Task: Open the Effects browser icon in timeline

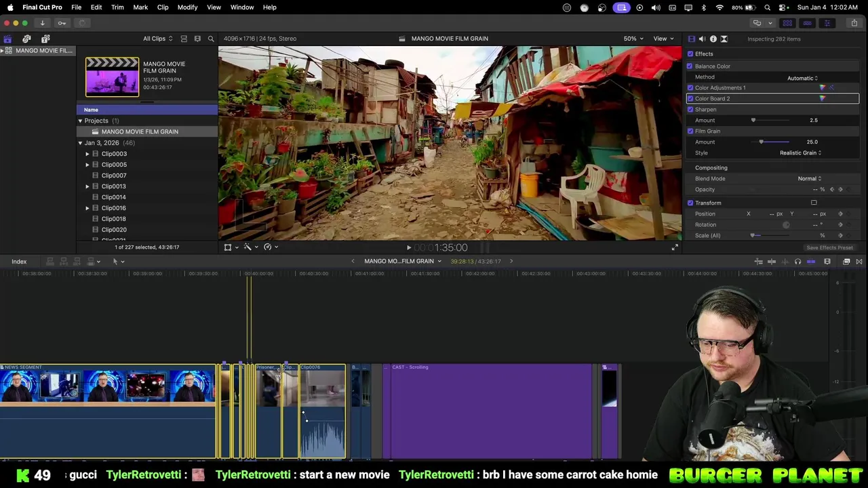Action: [x=846, y=262]
